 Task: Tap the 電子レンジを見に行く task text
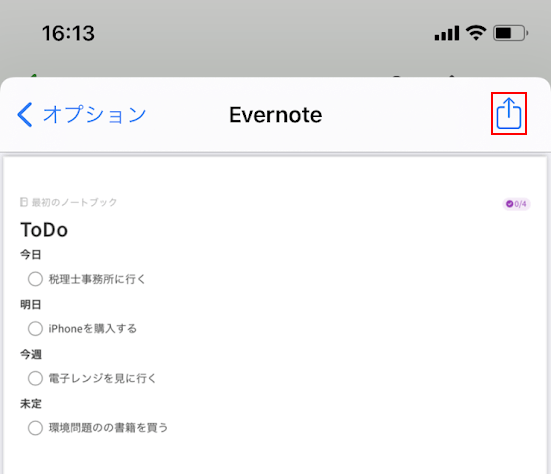click(x=102, y=378)
